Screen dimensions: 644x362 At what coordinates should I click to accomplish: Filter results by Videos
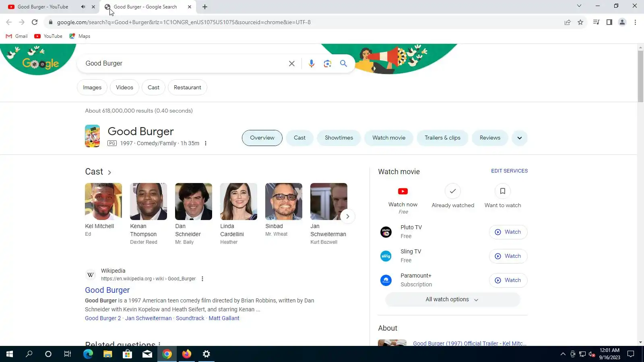point(124,88)
